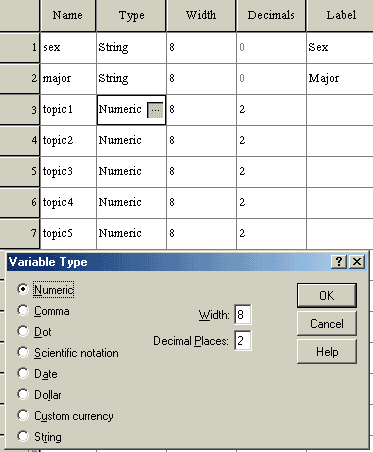Click the 'topic1' name cell

pyautogui.click(x=68, y=109)
